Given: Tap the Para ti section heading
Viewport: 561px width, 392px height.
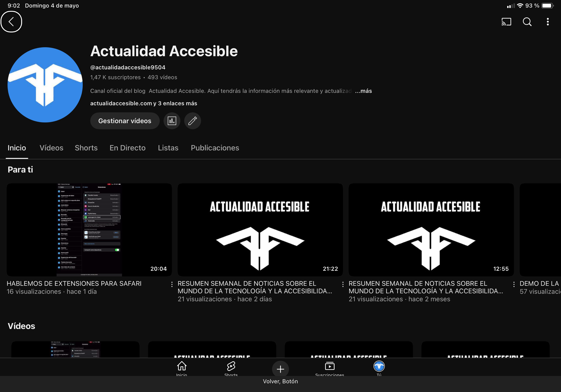Looking at the screenshot, I should pos(20,169).
